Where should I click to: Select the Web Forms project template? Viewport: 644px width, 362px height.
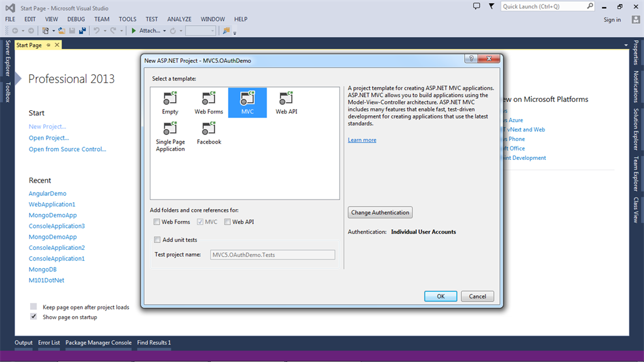click(x=209, y=103)
